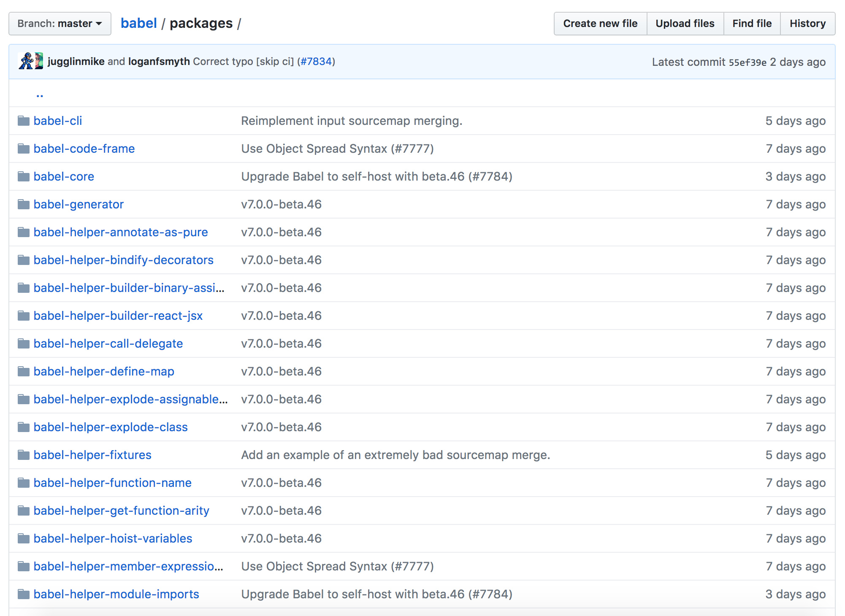Go up via the parent directory dots
The image size is (845, 616).
tap(40, 95)
